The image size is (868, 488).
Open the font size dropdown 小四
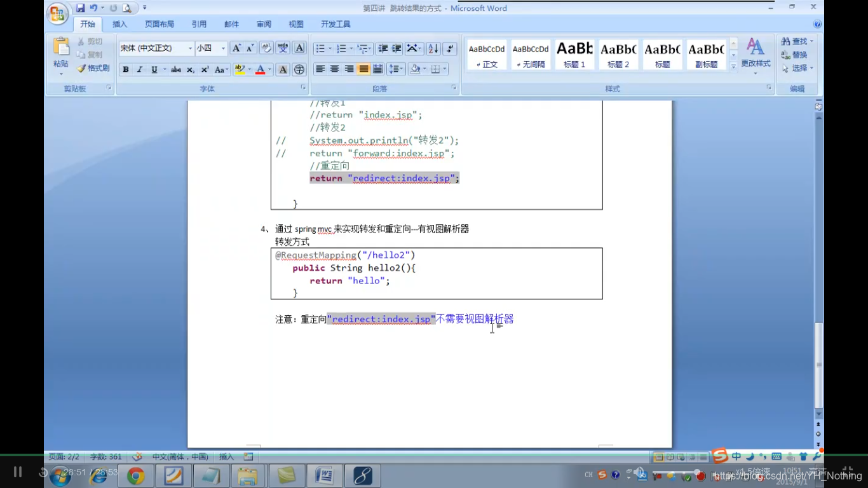pyautogui.click(x=223, y=48)
